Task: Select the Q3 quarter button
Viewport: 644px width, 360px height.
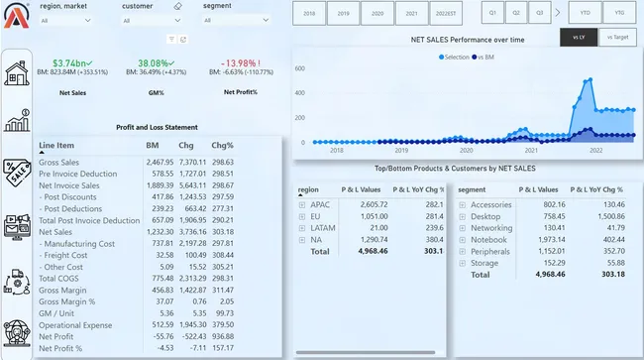Action: pos(540,13)
